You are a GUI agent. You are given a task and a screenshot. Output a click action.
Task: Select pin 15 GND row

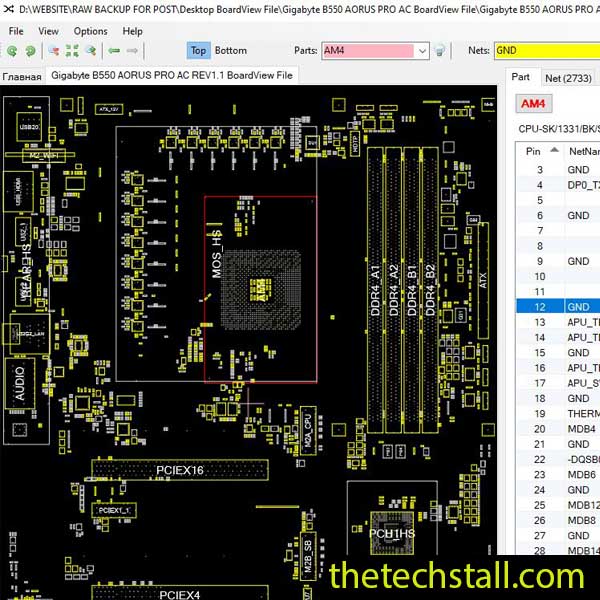(x=558, y=352)
